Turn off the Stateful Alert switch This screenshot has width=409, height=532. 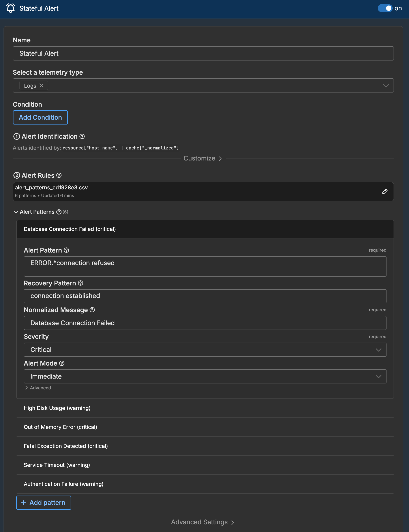385,8
